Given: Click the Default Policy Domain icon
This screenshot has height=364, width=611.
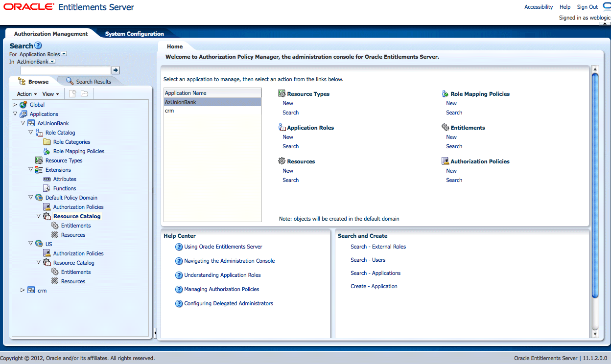Looking at the screenshot, I should 39,198.
